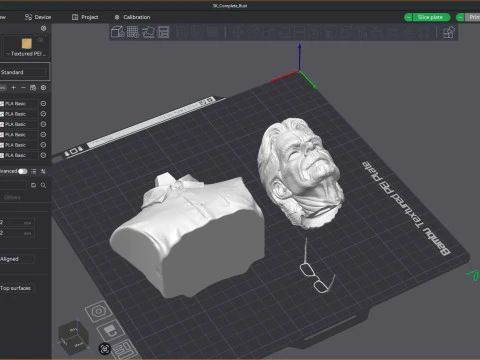Viewport: 480px width, 360px height.
Task: Edit the second PLA Basic filament preset
Action: pyautogui.click(x=43, y=114)
